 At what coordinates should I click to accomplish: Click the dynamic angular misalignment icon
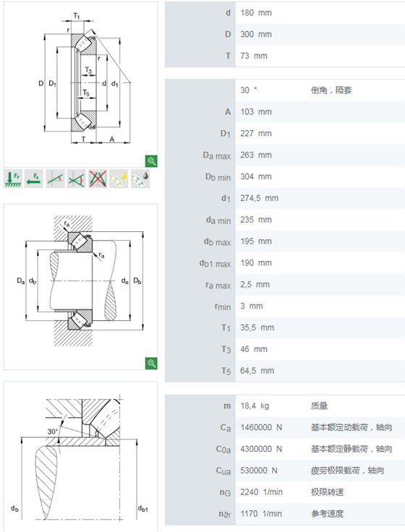77,178
